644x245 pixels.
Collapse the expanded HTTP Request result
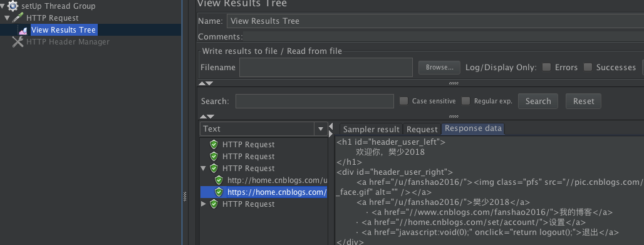click(204, 169)
